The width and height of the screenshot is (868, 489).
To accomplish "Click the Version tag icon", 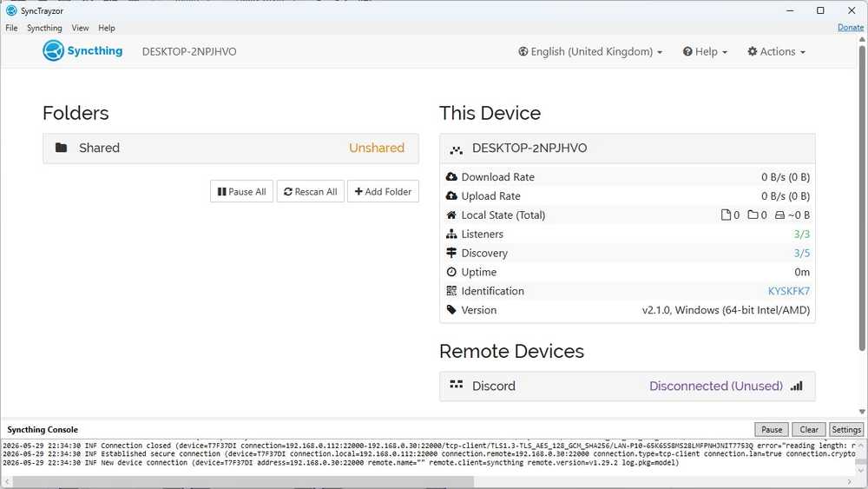I will tap(451, 309).
